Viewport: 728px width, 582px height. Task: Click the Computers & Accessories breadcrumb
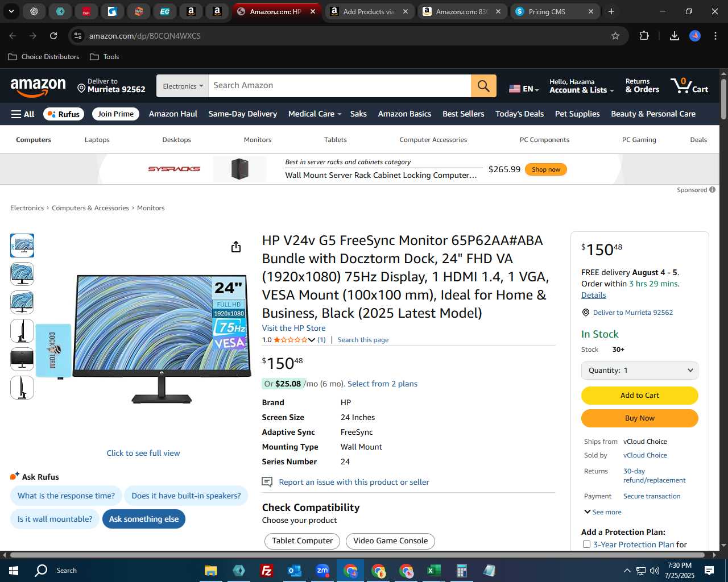(90, 208)
